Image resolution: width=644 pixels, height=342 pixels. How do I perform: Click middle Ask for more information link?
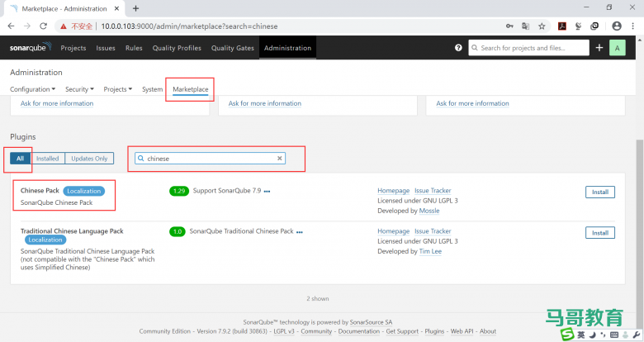click(265, 103)
